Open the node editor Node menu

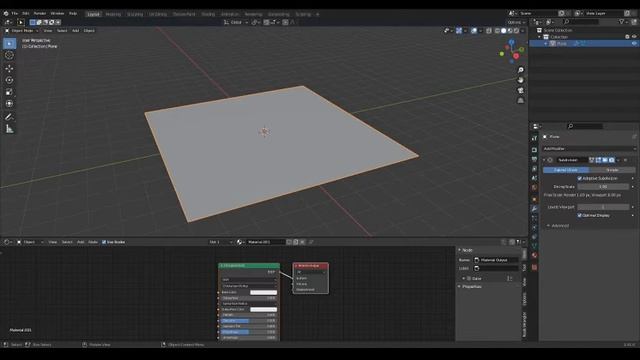tap(93, 242)
